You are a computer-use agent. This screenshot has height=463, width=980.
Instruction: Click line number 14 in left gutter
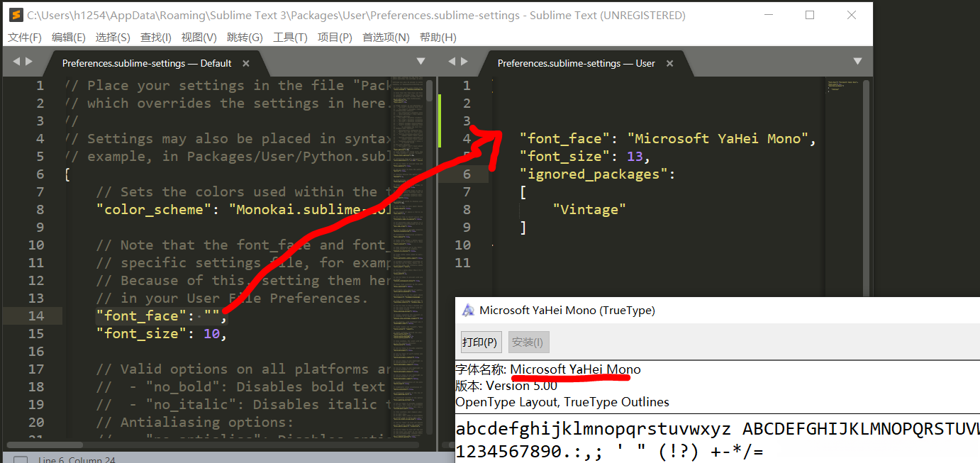[x=36, y=316]
